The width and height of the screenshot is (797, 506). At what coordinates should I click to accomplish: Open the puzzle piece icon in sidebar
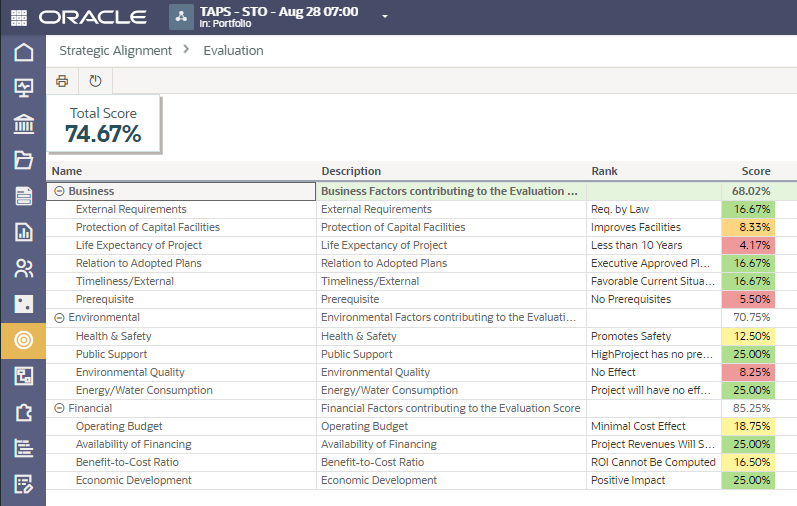pos(23,412)
